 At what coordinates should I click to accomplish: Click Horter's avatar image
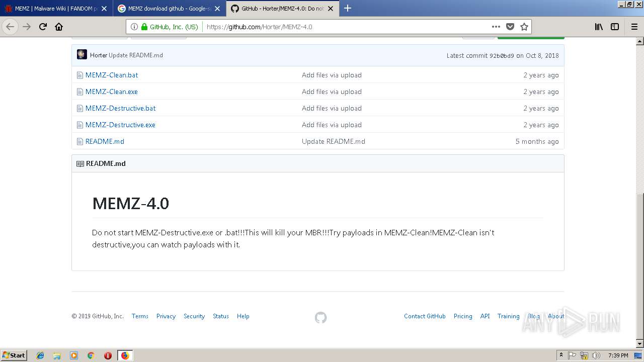82,55
